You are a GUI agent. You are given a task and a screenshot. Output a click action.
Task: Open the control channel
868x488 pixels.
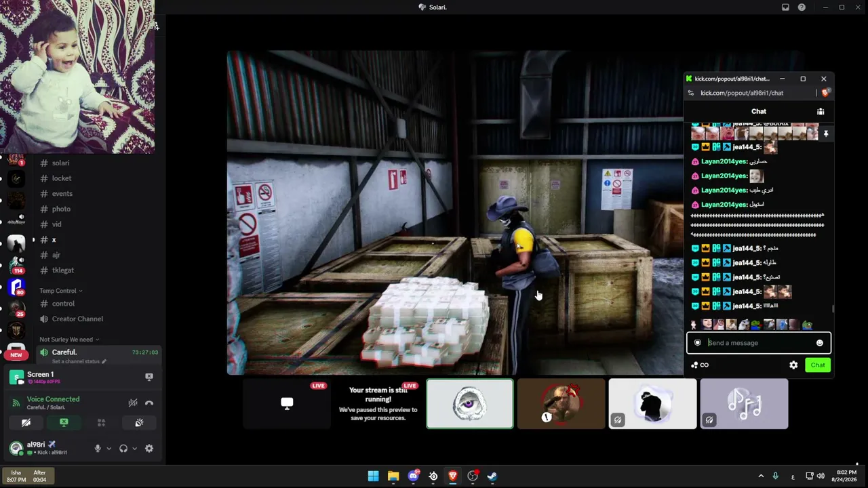click(63, 304)
